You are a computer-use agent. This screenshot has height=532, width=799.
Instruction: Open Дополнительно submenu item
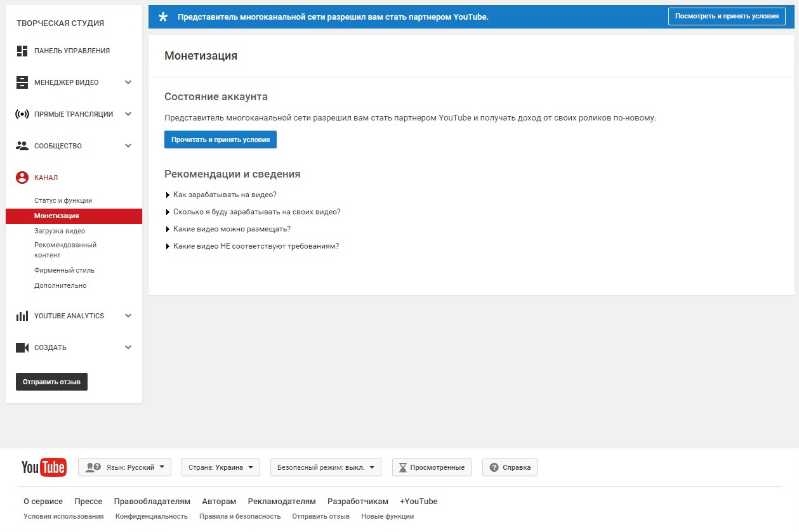(x=60, y=285)
